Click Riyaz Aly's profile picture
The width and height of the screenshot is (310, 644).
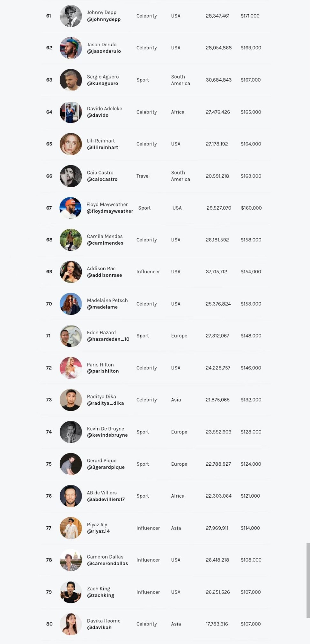click(x=71, y=528)
